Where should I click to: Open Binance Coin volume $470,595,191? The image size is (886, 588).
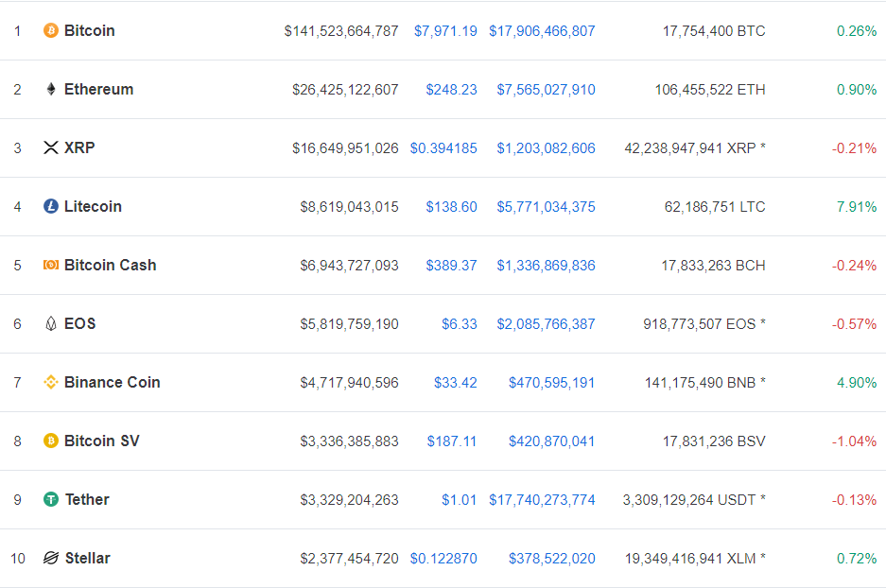point(551,383)
